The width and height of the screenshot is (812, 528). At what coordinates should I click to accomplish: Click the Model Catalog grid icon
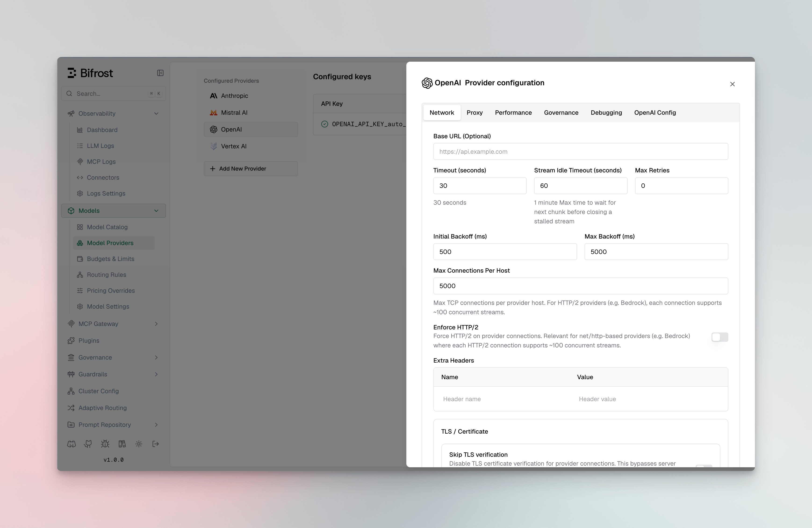click(80, 227)
